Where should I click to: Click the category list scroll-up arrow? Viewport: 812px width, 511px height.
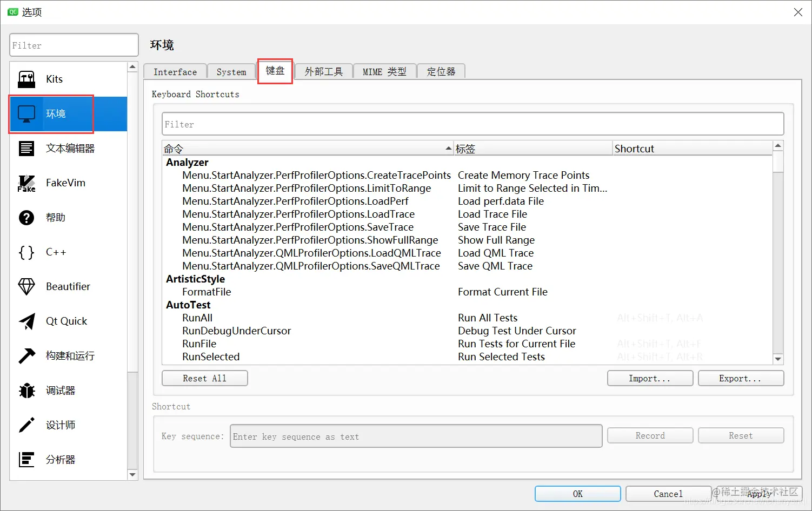[132, 67]
